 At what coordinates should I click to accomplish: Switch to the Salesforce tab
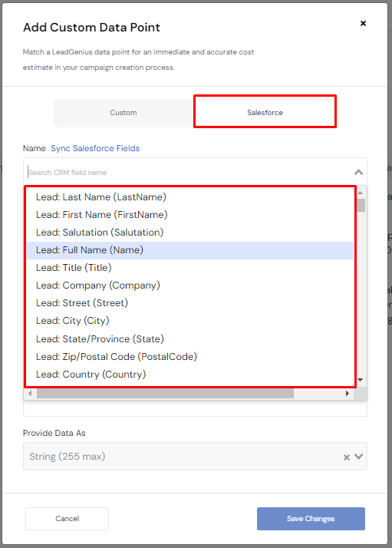[265, 113]
